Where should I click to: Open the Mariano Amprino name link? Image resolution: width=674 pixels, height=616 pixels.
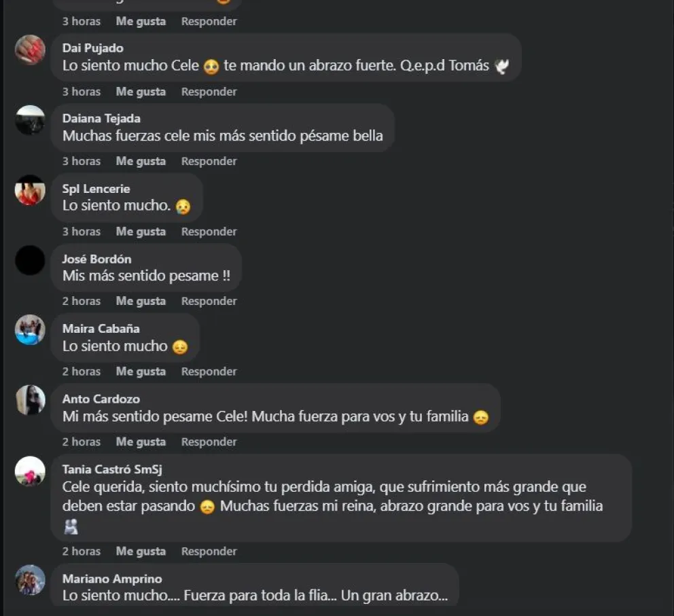pyautogui.click(x=112, y=579)
